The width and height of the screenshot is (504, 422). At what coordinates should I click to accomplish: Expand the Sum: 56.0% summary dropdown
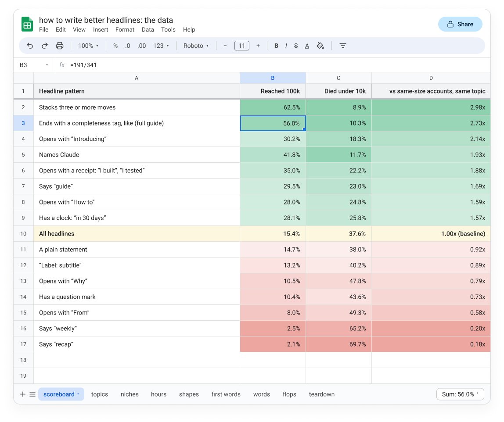point(460,394)
